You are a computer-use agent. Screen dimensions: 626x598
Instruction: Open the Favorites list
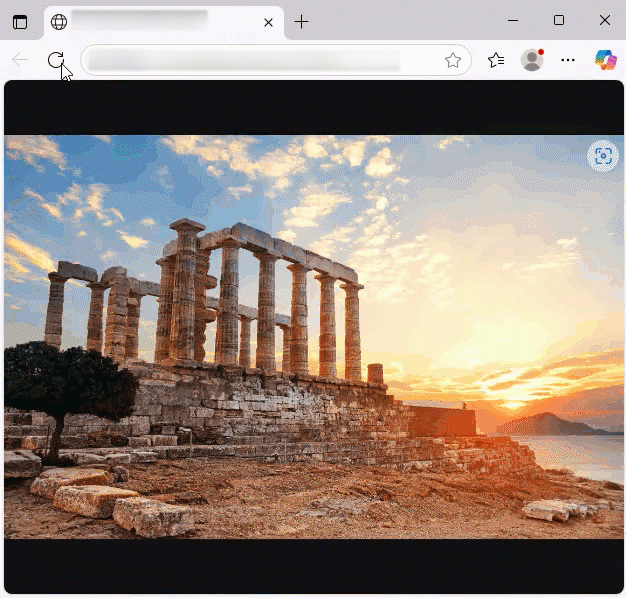[x=496, y=60]
